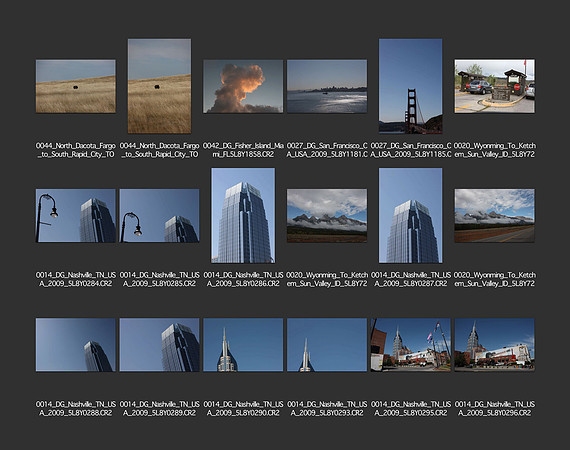Viewport: 570px width, 450px height.
Task: Pick the Golden Gate Bridge tower thumbnail
Action: (410, 86)
